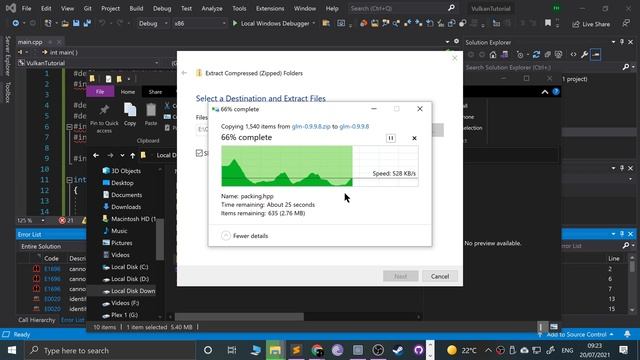Screen dimensions: 640x360
Task: Select Local Disk (C:) in navigation pane
Action: [125, 267]
